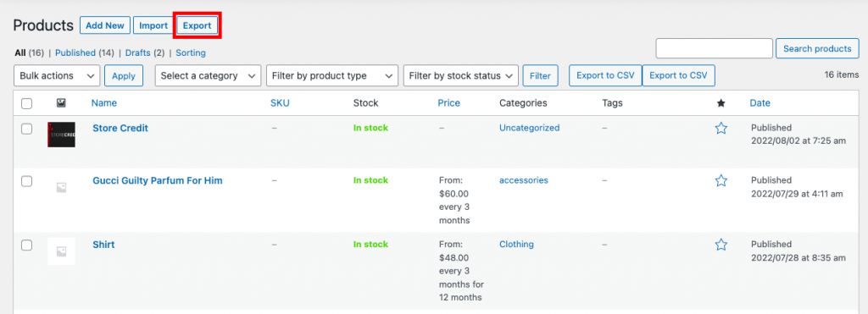This screenshot has width=868, height=314.
Task: Click the Add New product button
Action: (x=105, y=25)
